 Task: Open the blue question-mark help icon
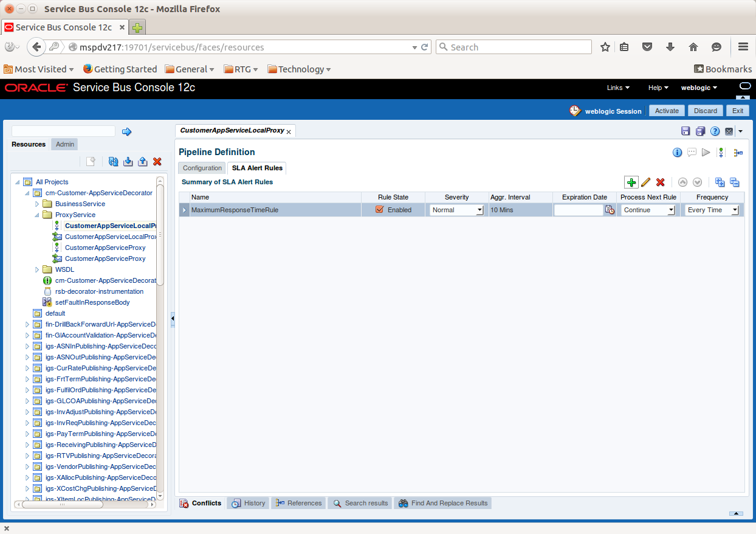(715, 131)
